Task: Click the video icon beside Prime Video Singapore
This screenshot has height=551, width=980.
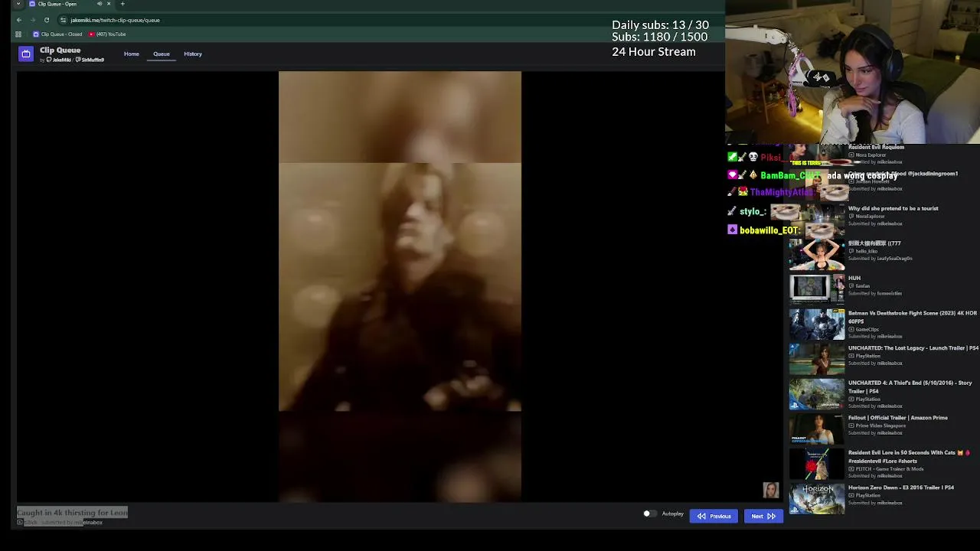Action: tap(851, 425)
